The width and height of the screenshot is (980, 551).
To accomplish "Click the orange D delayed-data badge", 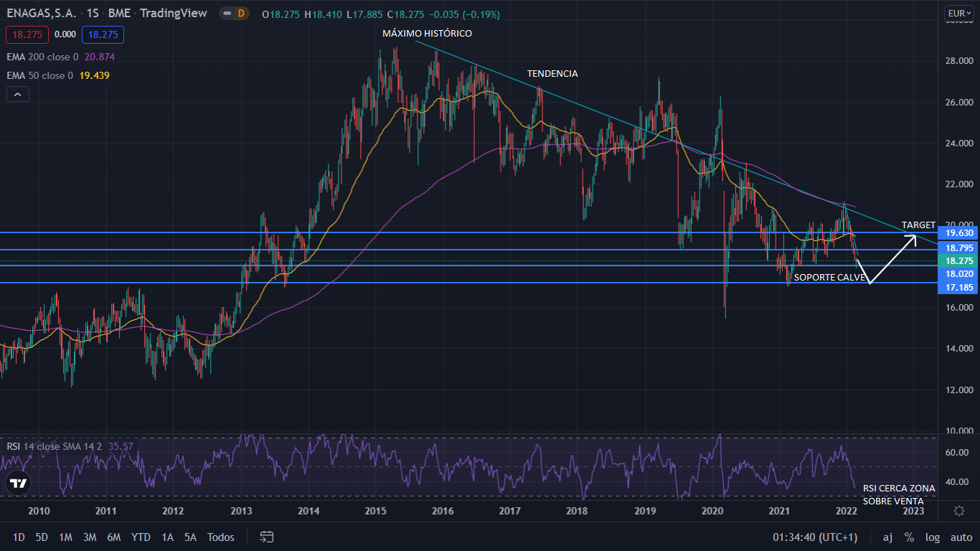I will (x=241, y=14).
